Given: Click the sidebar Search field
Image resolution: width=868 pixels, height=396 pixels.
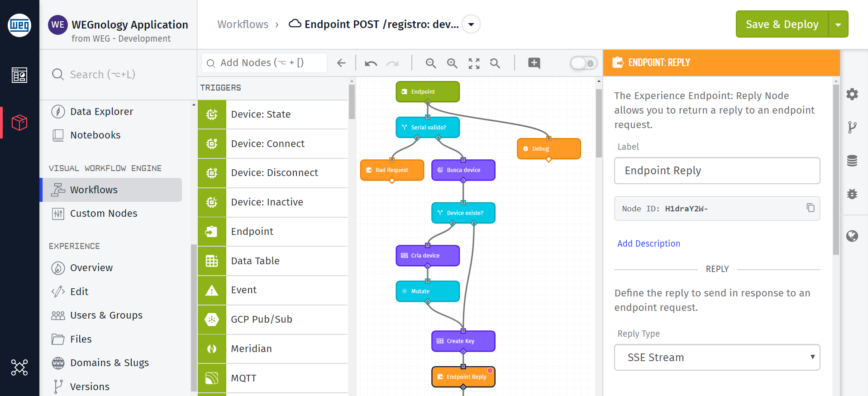Looking at the screenshot, I should pos(118,74).
